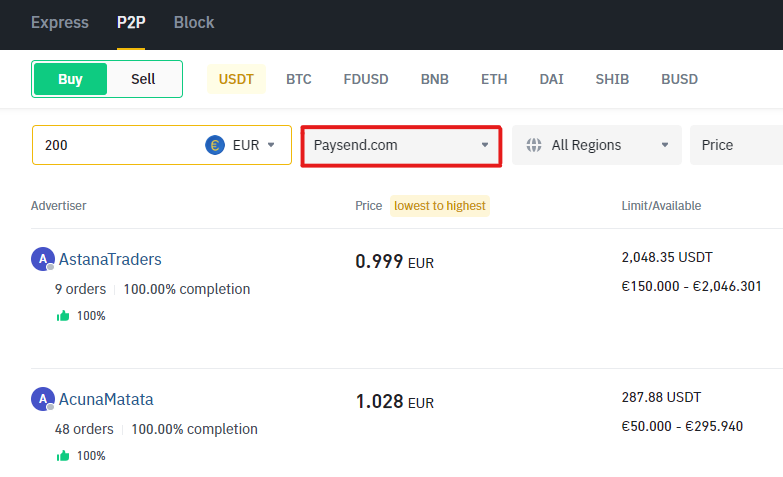
Task: Pick the DAI coin tab
Action: 551,79
